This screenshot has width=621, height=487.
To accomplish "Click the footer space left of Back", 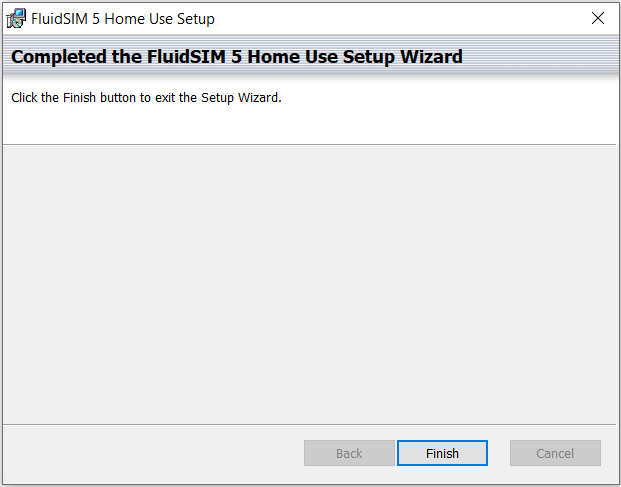I will point(154,453).
